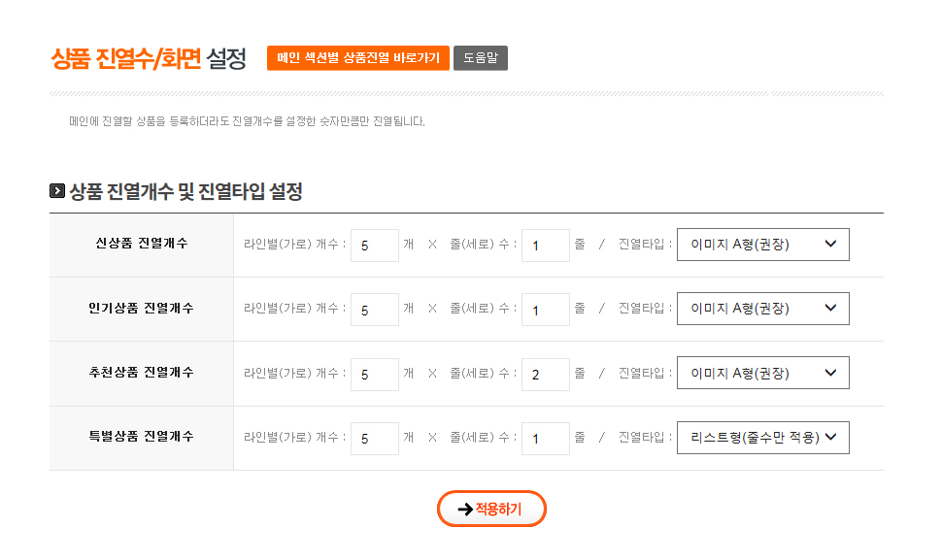The height and width of the screenshot is (560, 942).
Task: Click the arrow icon beside 상품 진열개수 및 진열타입 설정
Action: coord(57,191)
